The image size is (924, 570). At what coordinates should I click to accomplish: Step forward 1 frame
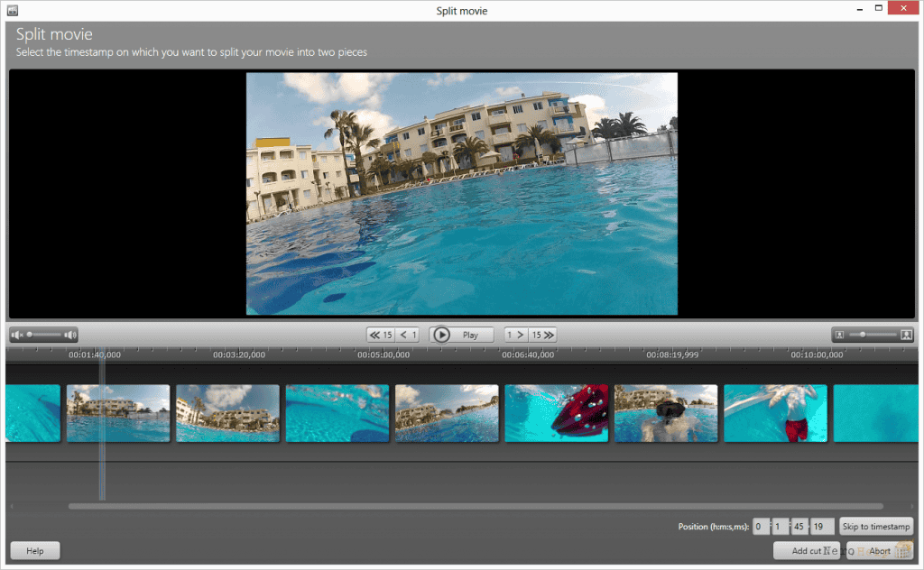click(516, 335)
